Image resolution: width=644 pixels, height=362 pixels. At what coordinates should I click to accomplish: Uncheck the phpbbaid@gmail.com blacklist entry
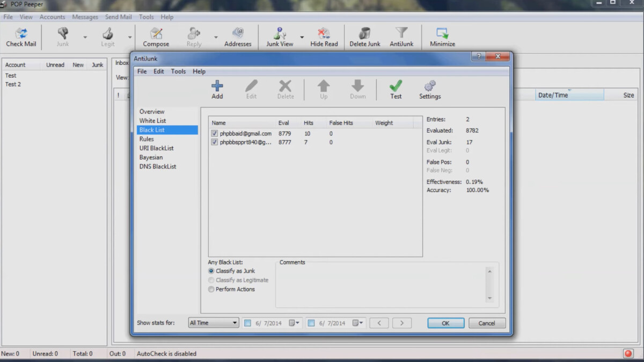point(215,134)
